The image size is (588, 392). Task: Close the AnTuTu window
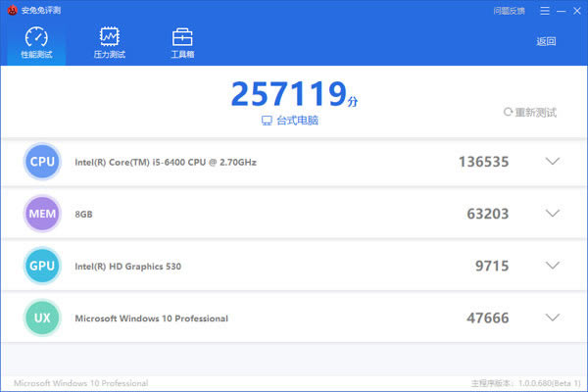coord(577,11)
